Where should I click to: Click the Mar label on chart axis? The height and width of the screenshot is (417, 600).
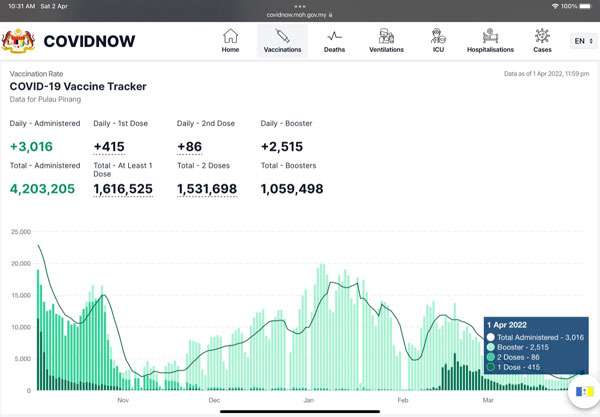488,400
